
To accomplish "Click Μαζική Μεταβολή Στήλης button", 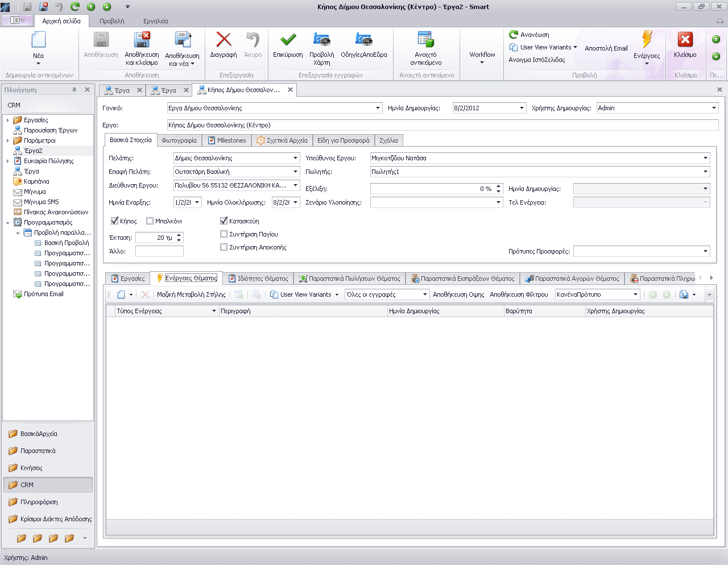I will coord(191,294).
